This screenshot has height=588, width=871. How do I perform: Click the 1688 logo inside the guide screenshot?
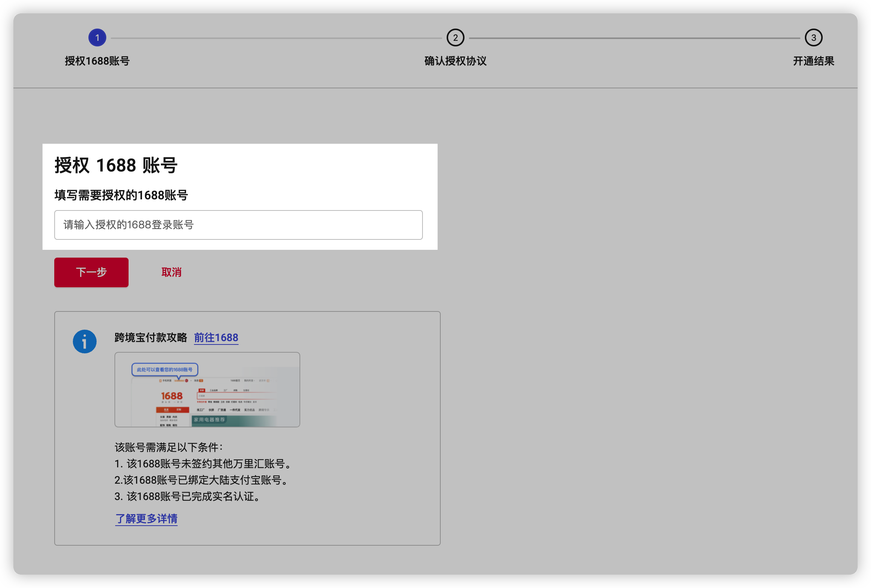172,396
